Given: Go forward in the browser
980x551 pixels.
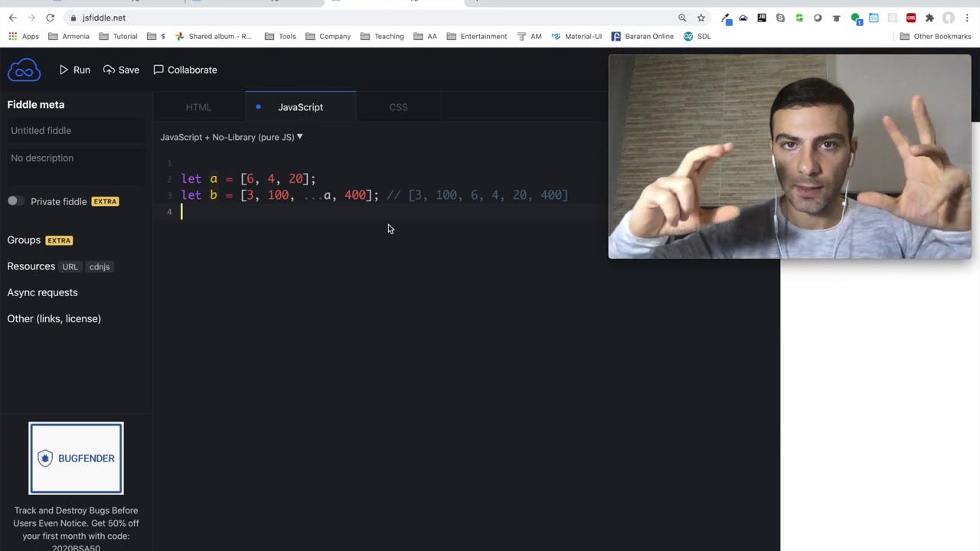Looking at the screenshot, I should pos(31,18).
